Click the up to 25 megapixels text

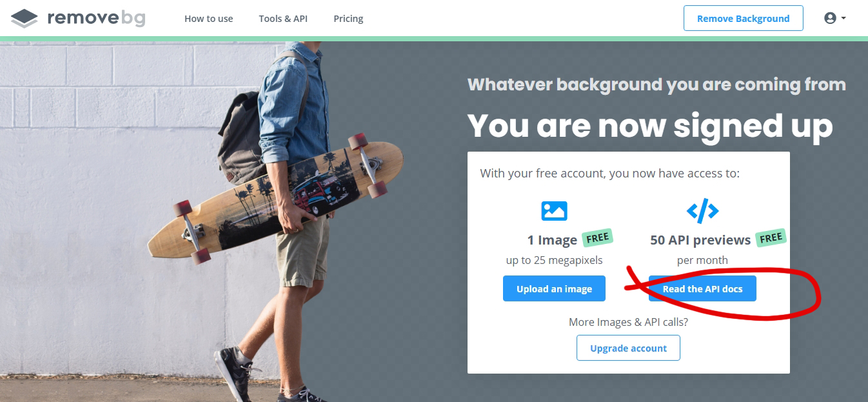[554, 260]
